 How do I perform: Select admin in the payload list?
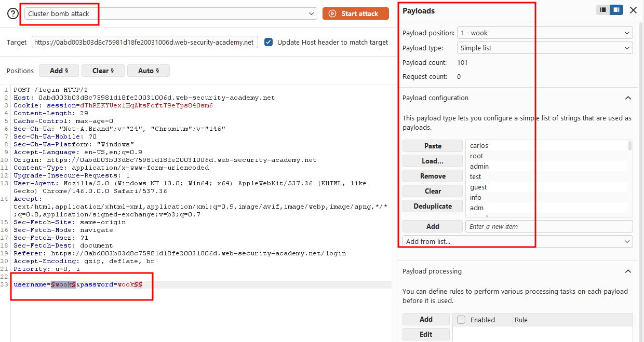pyautogui.click(x=546, y=167)
